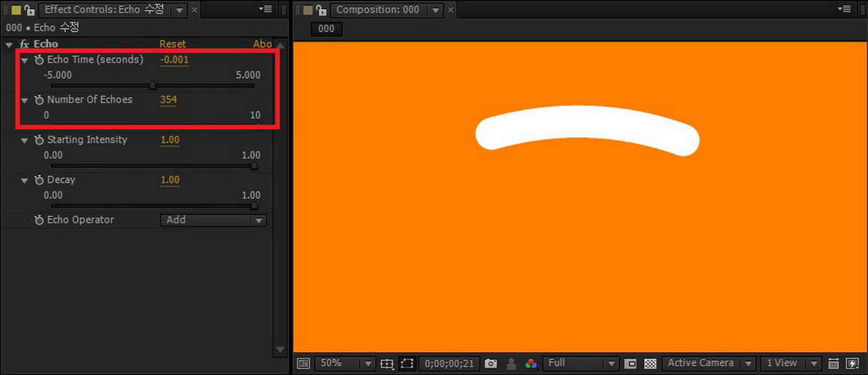Click the fx icon next to Echo

(24, 43)
